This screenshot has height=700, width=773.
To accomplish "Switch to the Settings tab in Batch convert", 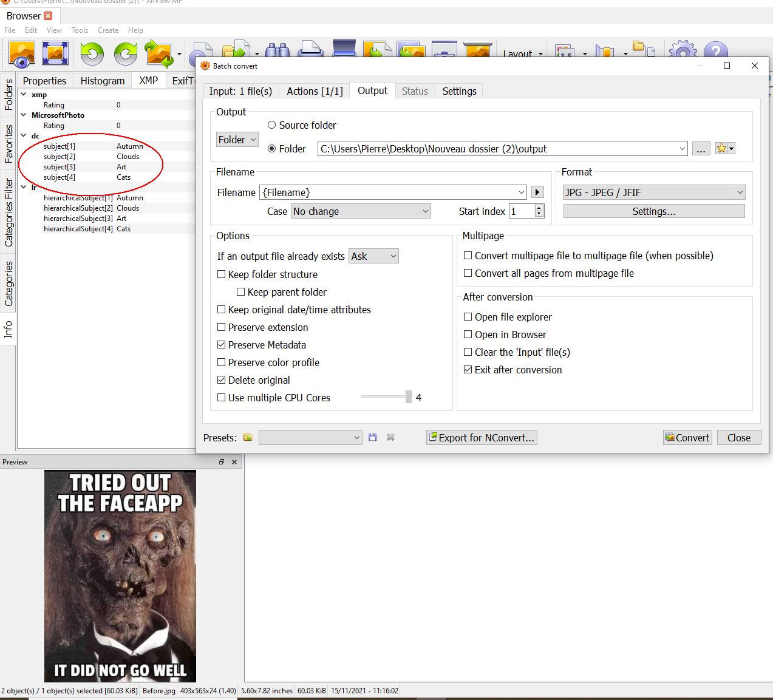I will [x=459, y=91].
